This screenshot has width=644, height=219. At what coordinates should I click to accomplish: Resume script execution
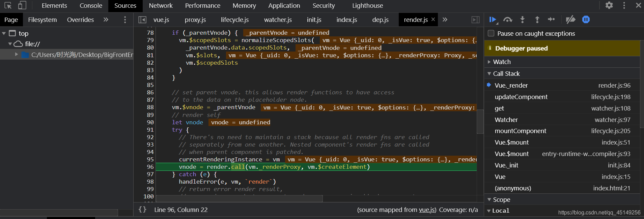coord(493,20)
